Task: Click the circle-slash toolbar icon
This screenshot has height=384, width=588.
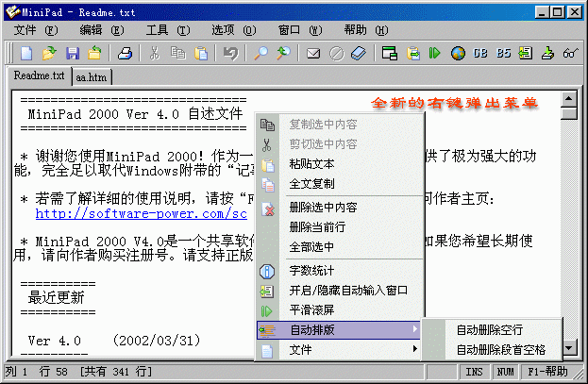Action: point(336,53)
